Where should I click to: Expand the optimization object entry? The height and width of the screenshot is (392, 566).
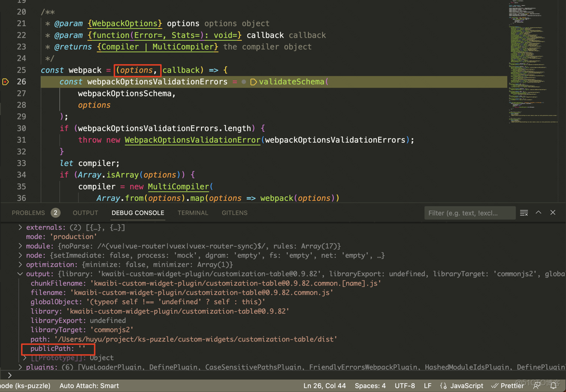click(x=20, y=265)
